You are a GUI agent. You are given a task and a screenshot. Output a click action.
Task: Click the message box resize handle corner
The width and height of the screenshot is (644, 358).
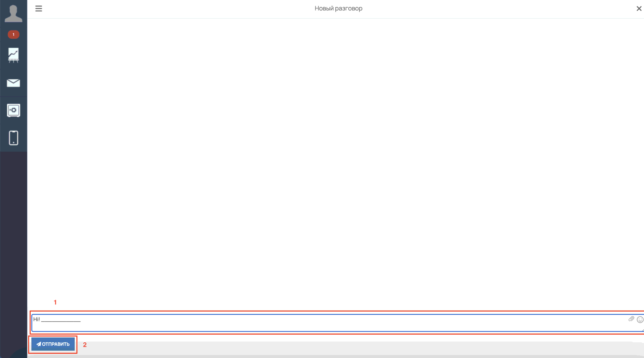[642, 330]
